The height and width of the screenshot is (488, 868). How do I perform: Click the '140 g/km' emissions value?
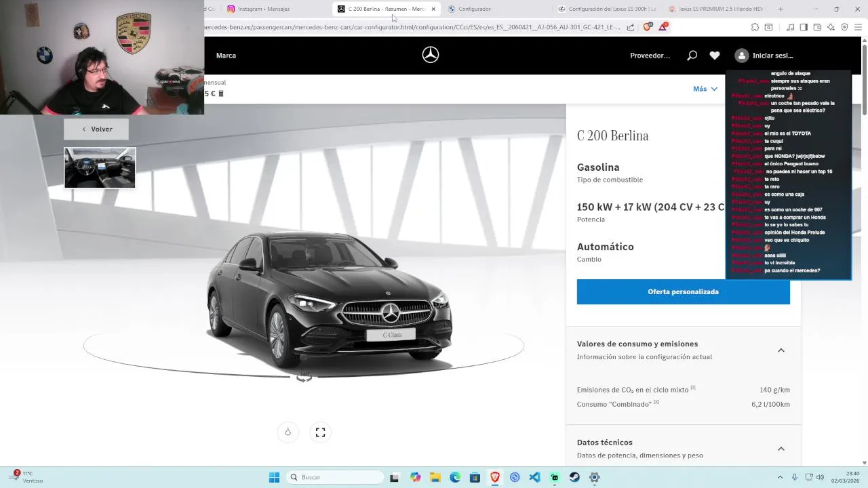pos(774,390)
